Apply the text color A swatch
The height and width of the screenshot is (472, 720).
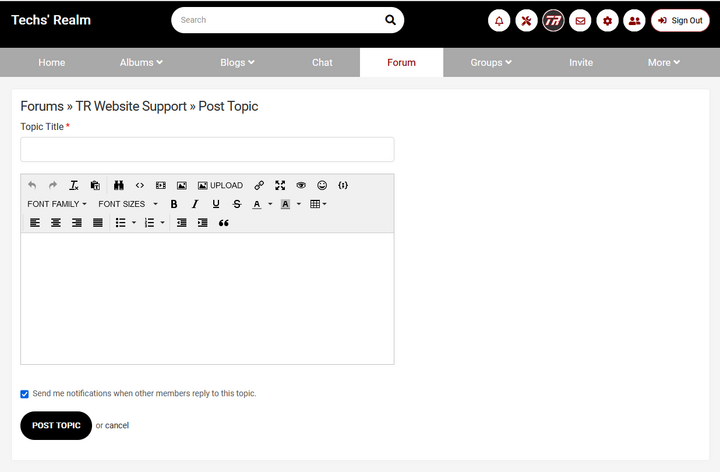coord(257,204)
